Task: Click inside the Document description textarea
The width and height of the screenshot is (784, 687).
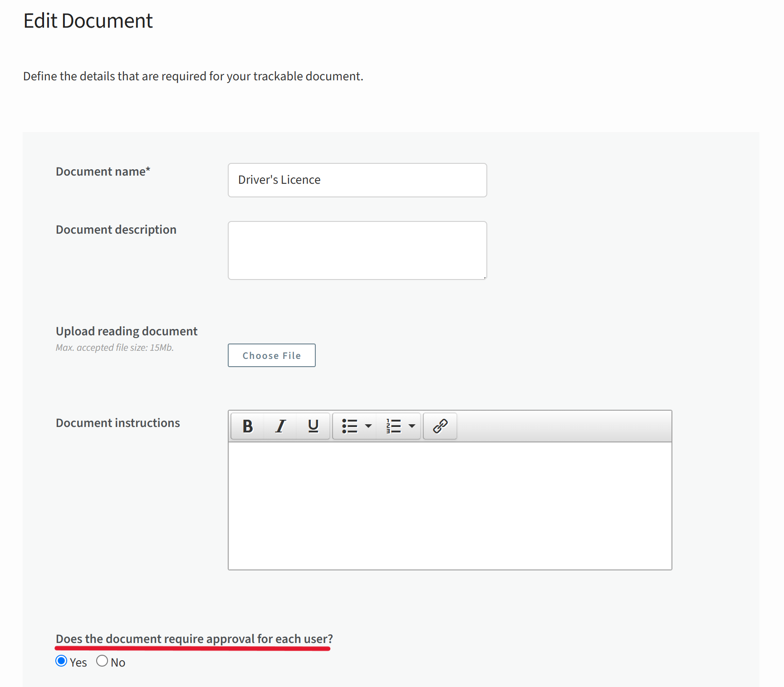Action: click(357, 250)
